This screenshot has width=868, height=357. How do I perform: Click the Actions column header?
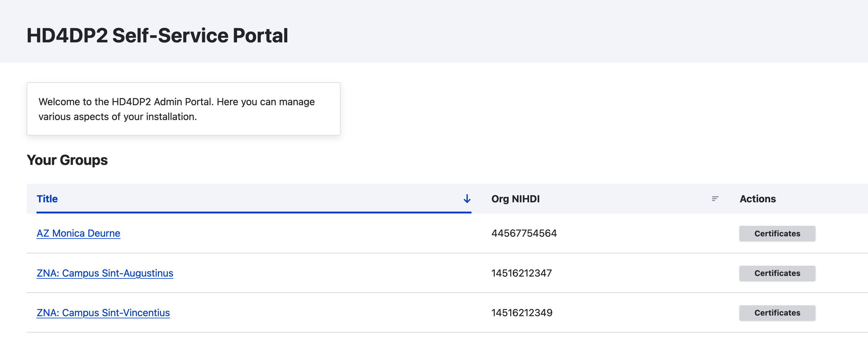757,199
